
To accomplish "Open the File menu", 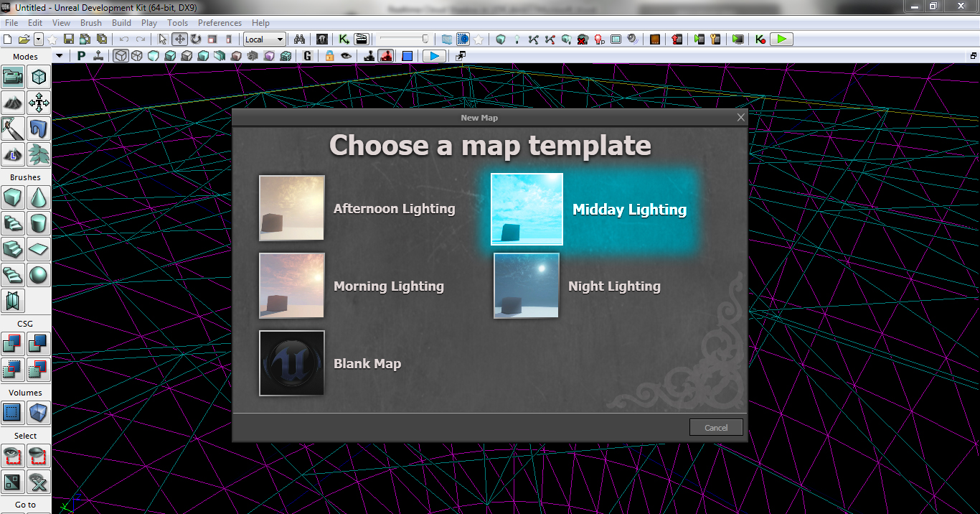I will coord(11,23).
